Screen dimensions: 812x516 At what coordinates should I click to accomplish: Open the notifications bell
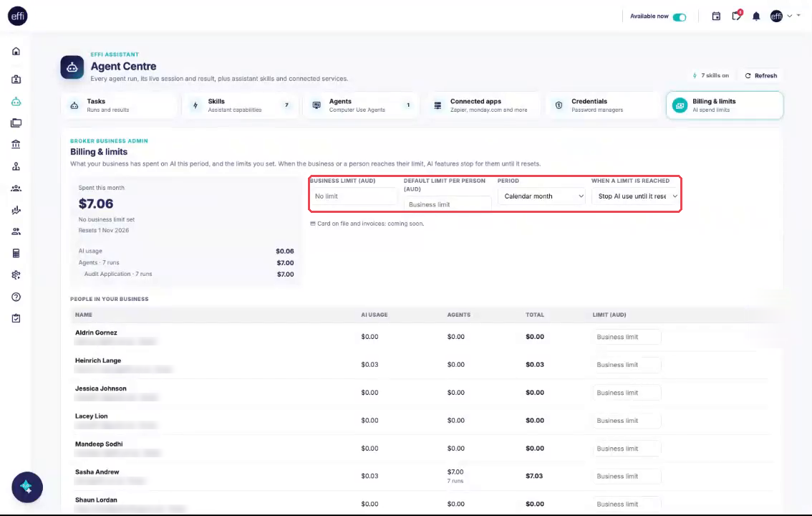tap(756, 16)
